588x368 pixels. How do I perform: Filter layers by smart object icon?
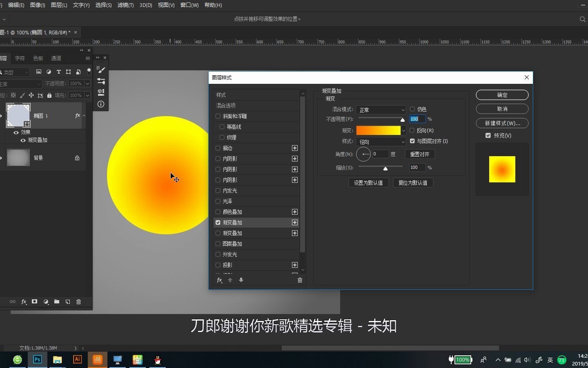(x=78, y=72)
